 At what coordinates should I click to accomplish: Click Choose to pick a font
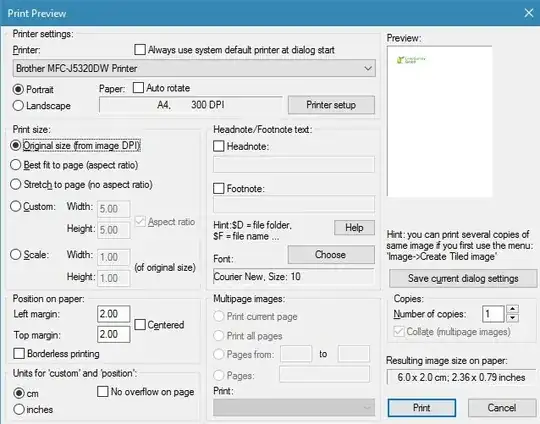(331, 255)
